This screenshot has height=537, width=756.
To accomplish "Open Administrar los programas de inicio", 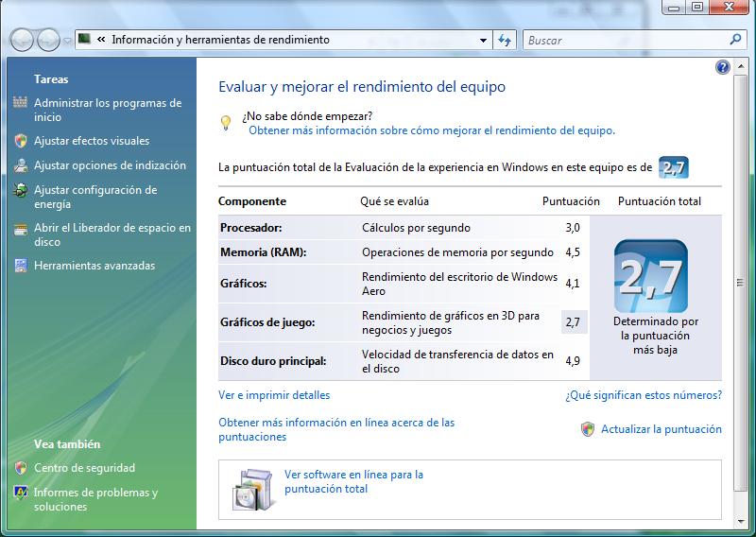I will click(107, 110).
